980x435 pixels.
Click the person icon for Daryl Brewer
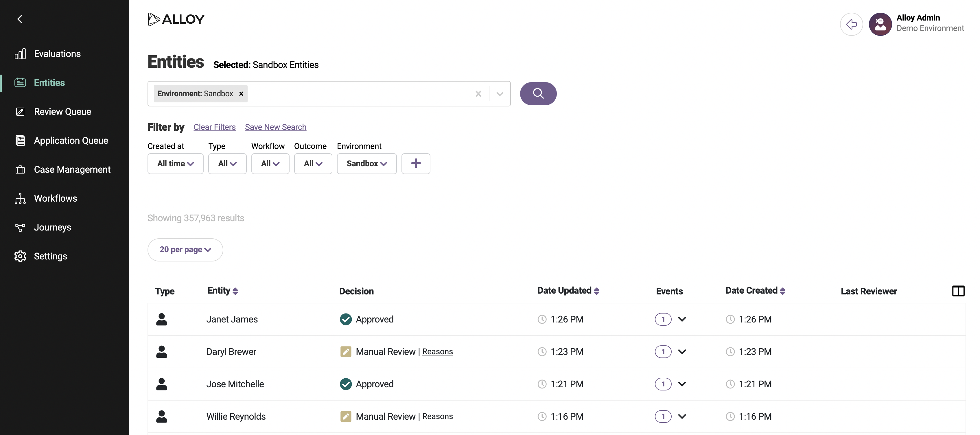point(162,351)
